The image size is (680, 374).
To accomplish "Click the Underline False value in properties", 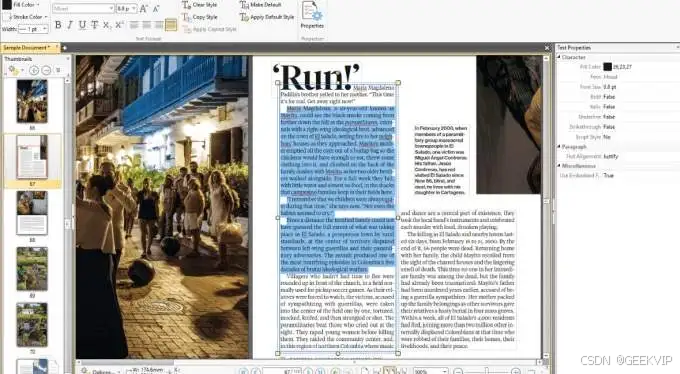I will [x=609, y=117].
